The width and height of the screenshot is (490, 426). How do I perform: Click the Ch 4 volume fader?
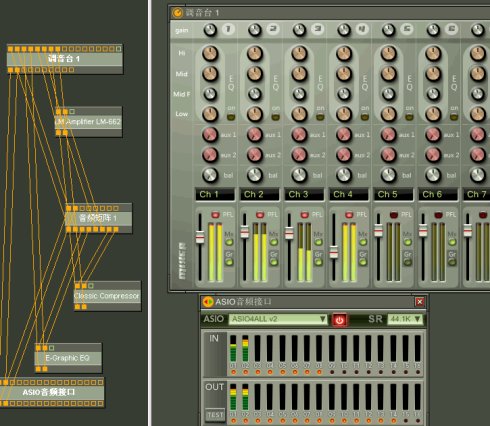tap(334, 252)
